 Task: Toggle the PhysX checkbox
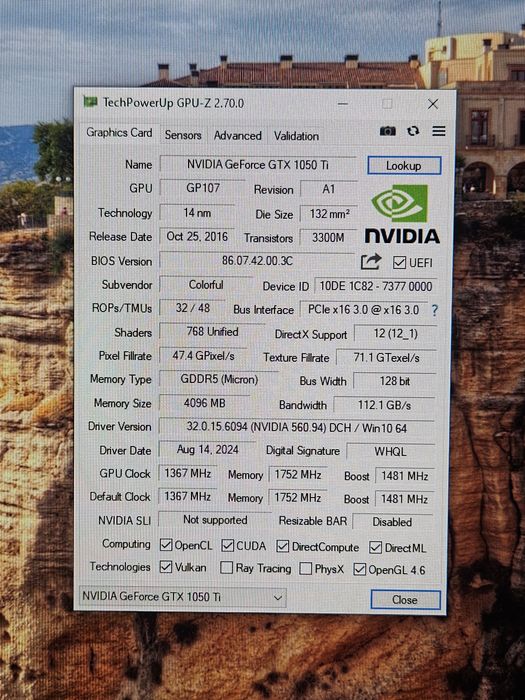[306, 569]
